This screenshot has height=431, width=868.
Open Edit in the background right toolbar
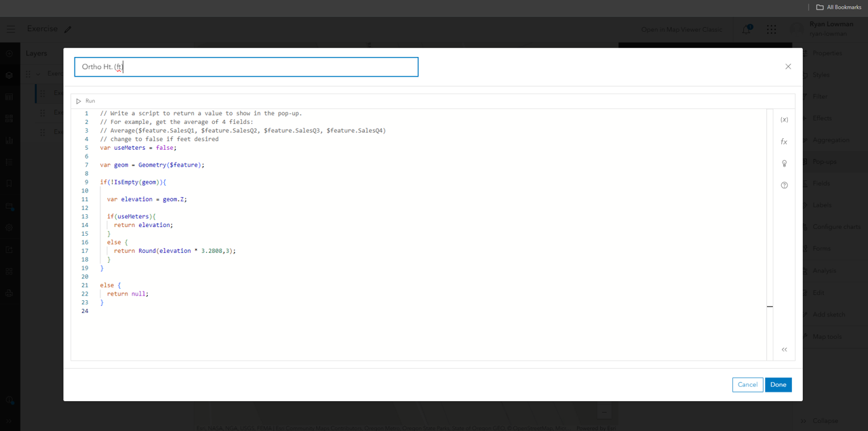(818, 293)
